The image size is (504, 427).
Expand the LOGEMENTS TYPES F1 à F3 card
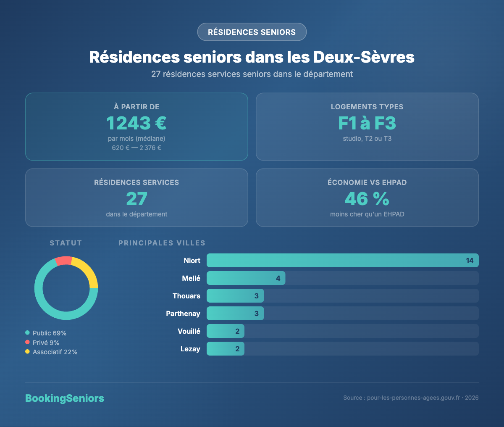click(x=367, y=127)
